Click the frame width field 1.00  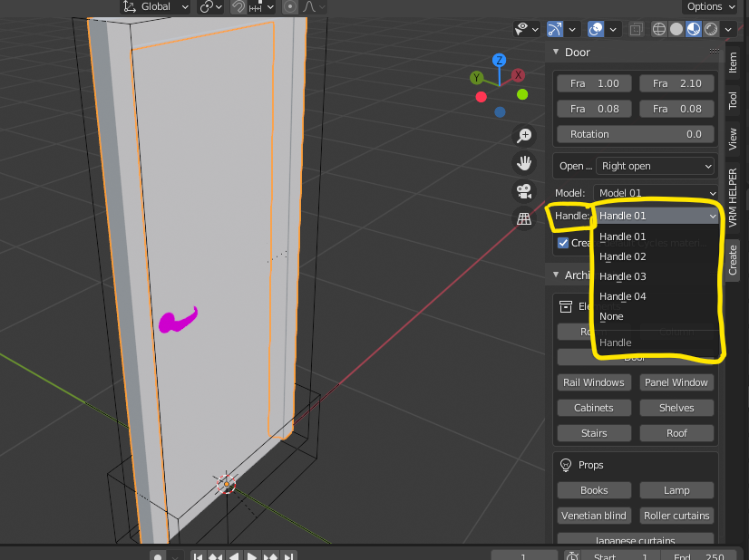pos(594,83)
